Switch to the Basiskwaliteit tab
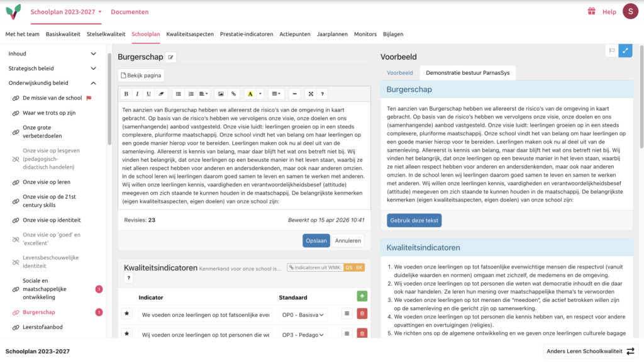 click(x=63, y=34)
